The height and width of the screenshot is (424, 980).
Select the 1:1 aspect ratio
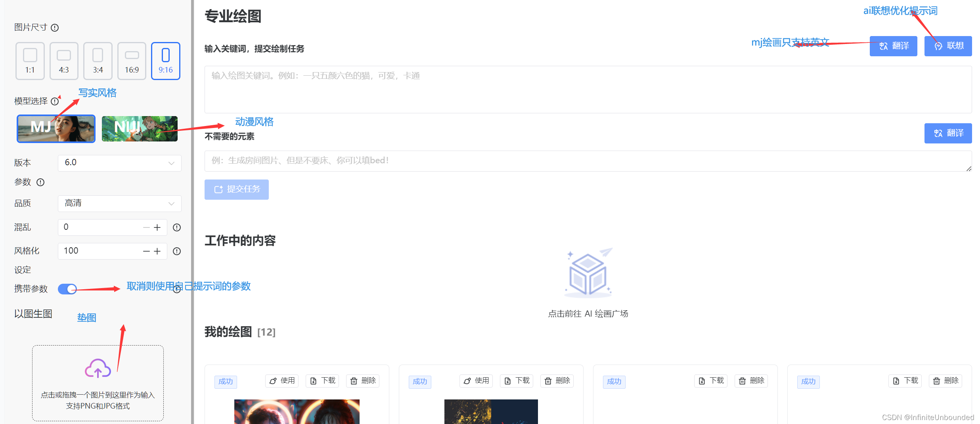[x=30, y=60]
